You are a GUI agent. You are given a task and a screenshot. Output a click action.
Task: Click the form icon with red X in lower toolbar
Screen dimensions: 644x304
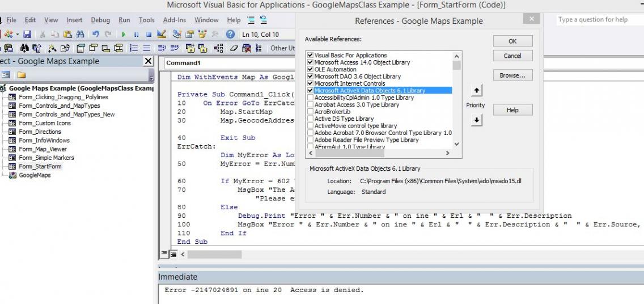247,48
